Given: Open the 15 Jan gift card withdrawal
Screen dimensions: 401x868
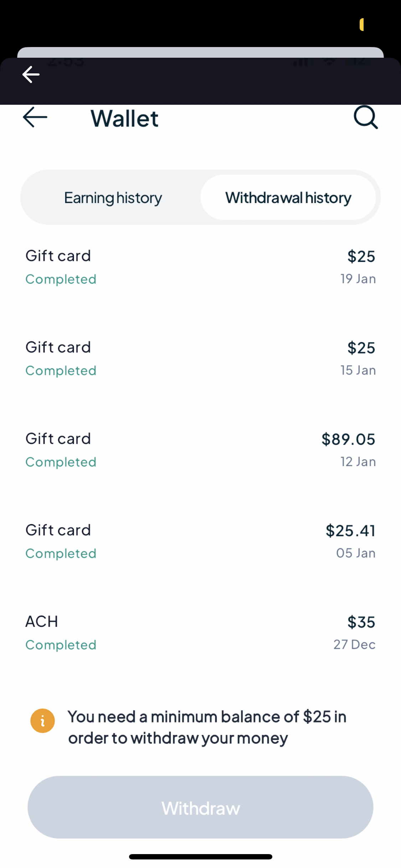Looking at the screenshot, I should [x=200, y=358].
